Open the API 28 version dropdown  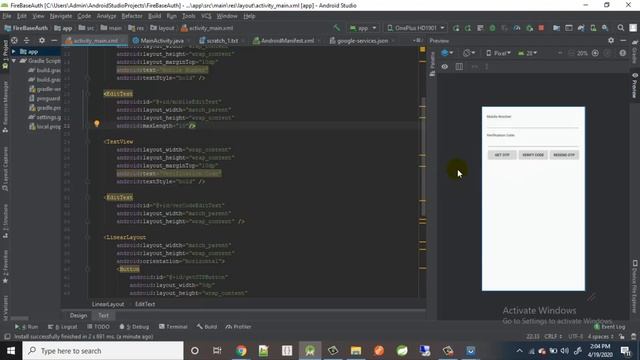click(527, 53)
